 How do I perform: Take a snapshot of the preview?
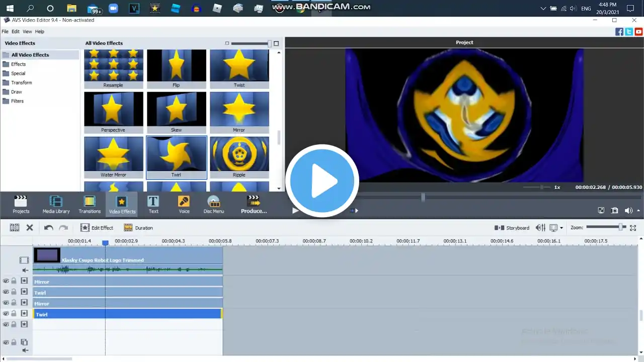(614, 211)
